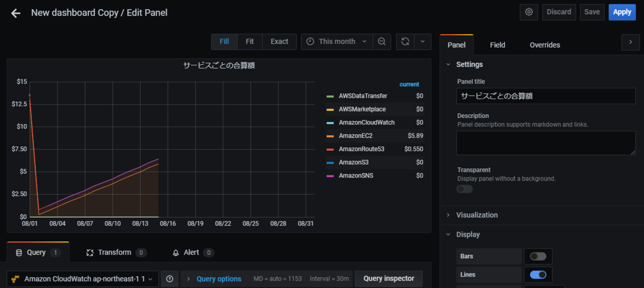Switch to the Field tab

[x=497, y=45]
